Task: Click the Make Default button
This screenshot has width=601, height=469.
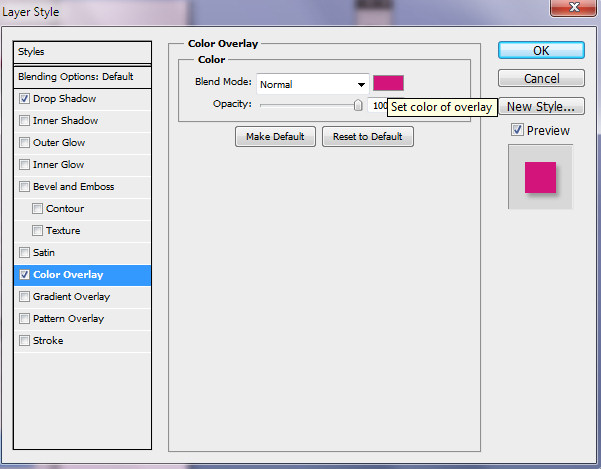Action: [275, 137]
